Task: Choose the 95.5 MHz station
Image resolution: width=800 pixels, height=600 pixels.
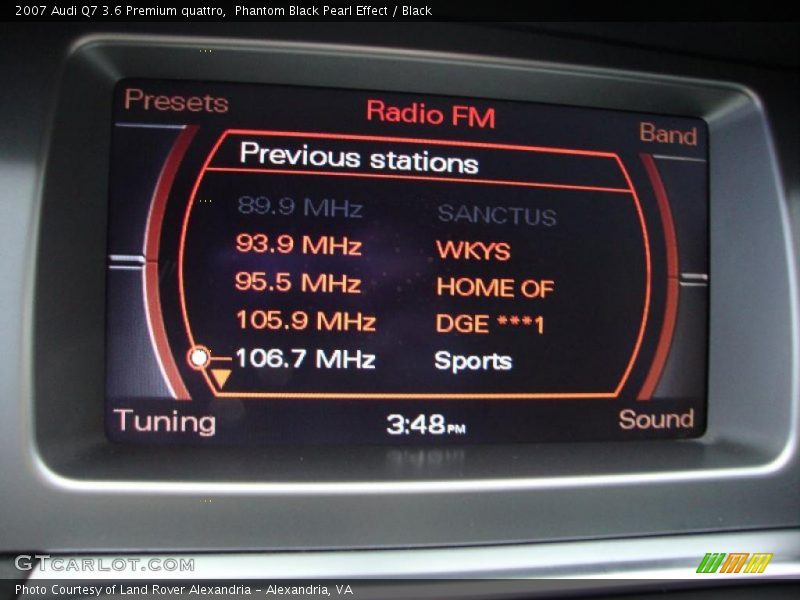Action: (x=394, y=285)
